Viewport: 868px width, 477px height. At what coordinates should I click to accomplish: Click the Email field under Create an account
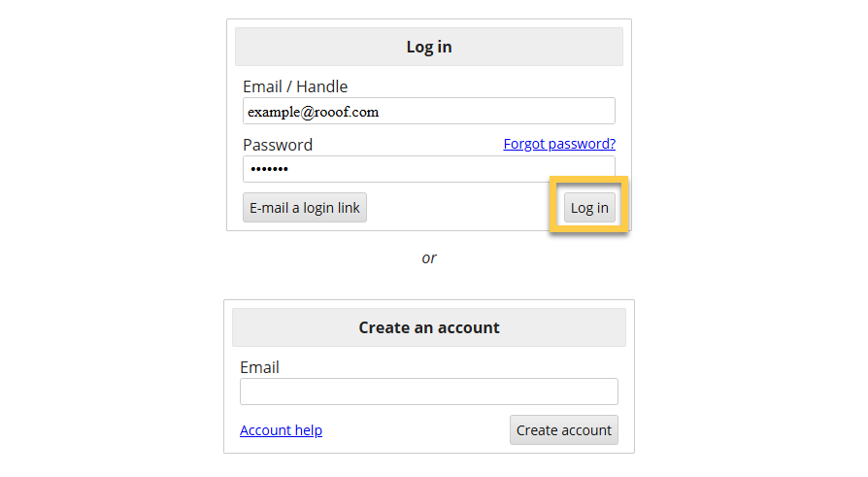(428, 392)
